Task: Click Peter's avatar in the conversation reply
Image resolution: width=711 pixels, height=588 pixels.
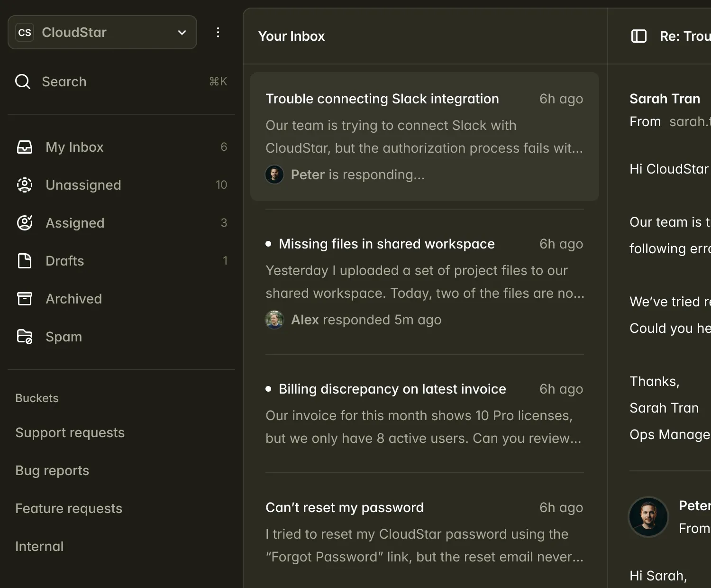Action: (648, 516)
